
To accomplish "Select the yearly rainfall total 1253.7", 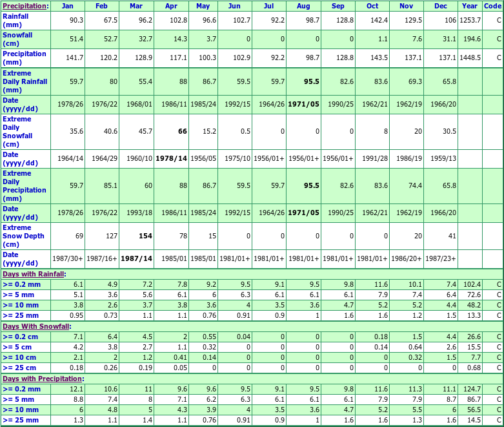I will 470,20.
